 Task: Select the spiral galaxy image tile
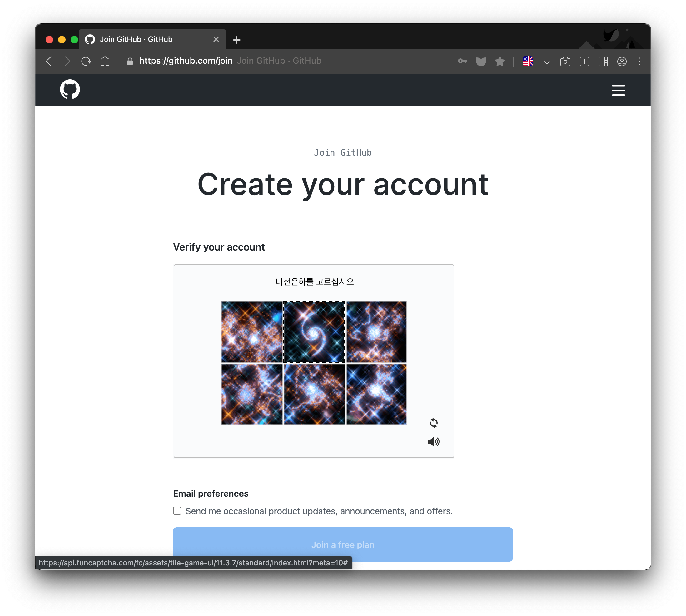pyautogui.click(x=314, y=331)
